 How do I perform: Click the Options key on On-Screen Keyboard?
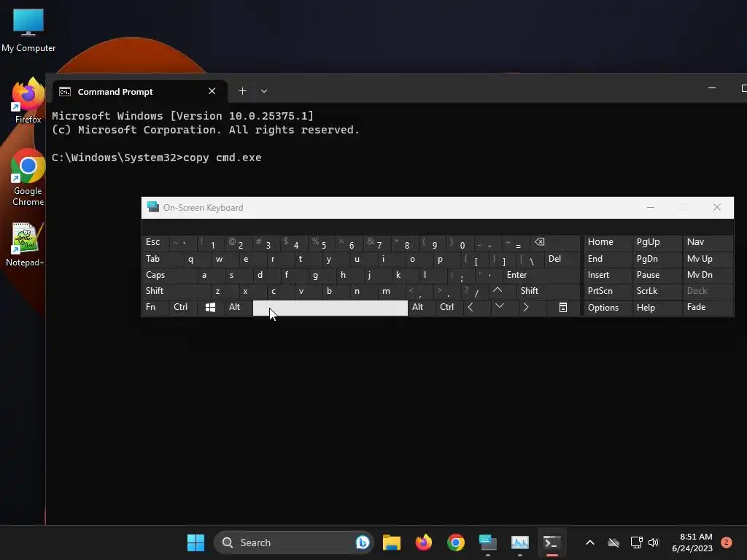click(608, 308)
